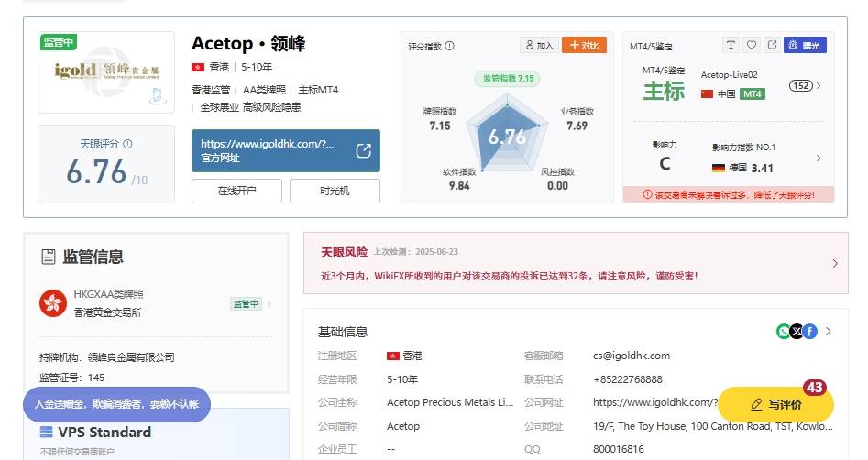Viewport: 868px width, 460px height.
Task: Click the 风控指数 0.00 score
Action: [557, 180]
